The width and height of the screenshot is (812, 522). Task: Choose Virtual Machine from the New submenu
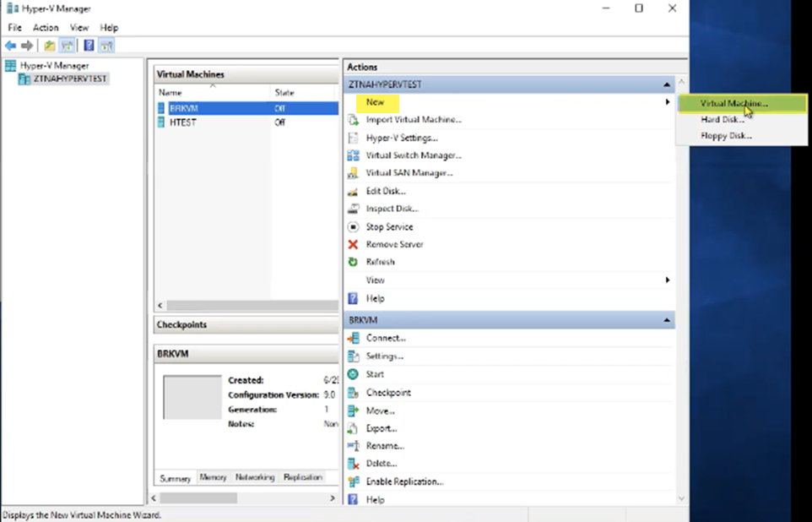(x=733, y=102)
